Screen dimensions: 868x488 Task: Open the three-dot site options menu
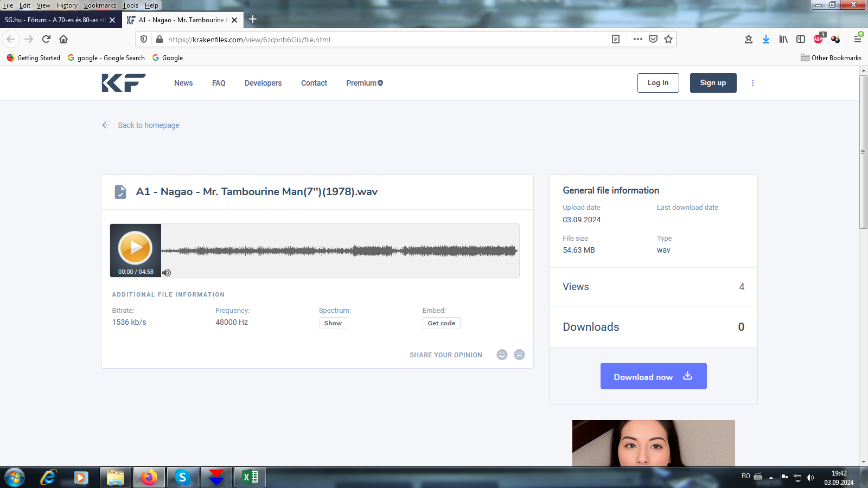(x=752, y=83)
